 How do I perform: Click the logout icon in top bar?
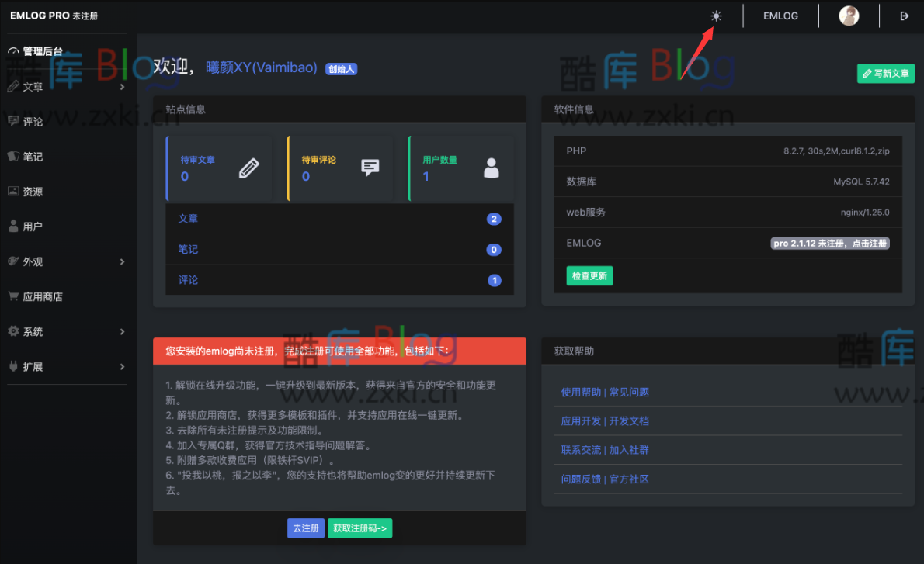click(903, 16)
